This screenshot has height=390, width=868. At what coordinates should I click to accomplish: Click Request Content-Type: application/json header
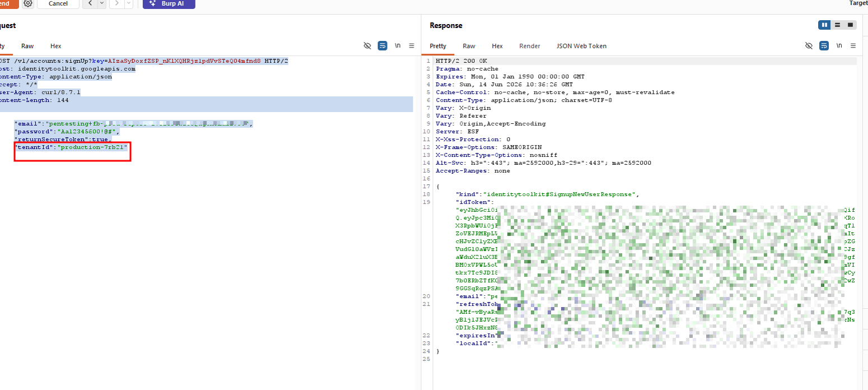[56, 76]
